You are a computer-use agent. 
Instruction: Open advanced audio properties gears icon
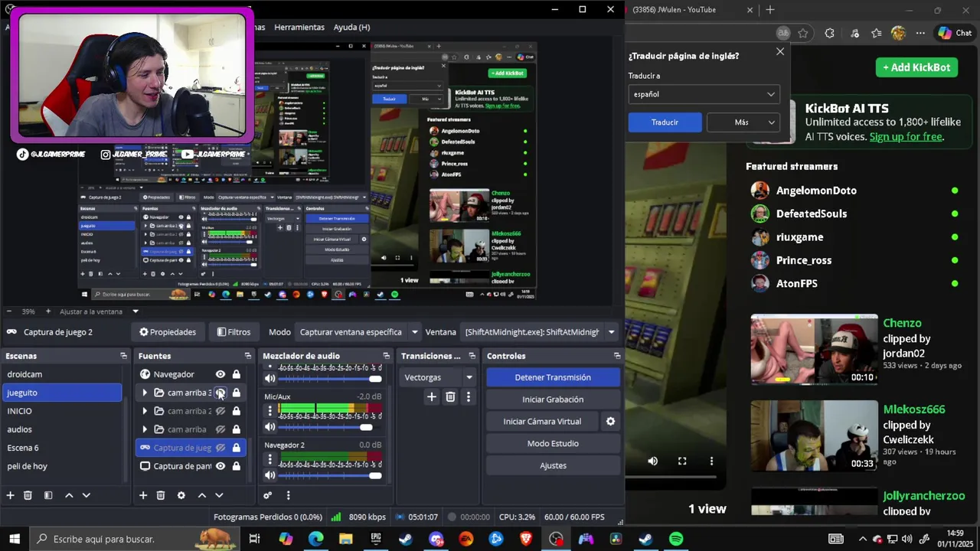pos(268,495)
